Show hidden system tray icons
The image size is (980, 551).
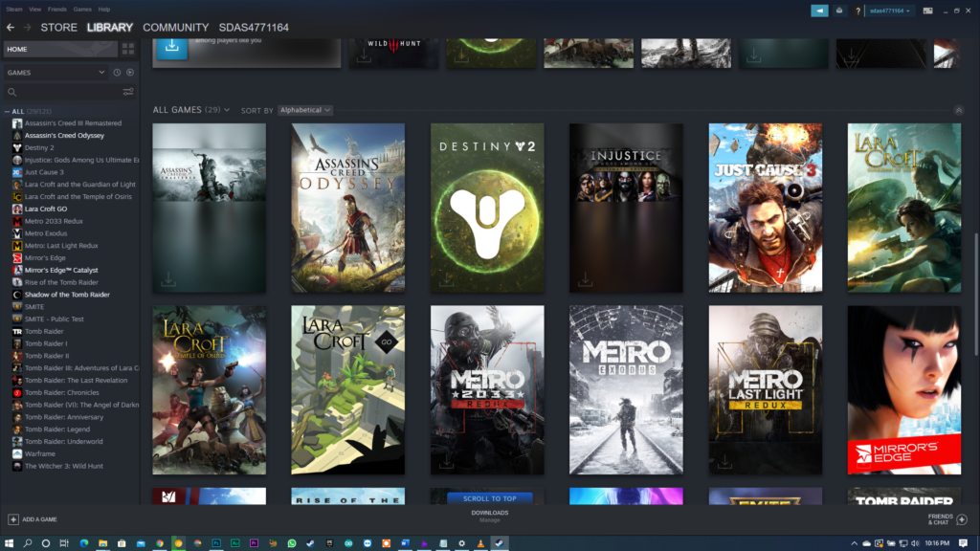click(x=854, y=543)
